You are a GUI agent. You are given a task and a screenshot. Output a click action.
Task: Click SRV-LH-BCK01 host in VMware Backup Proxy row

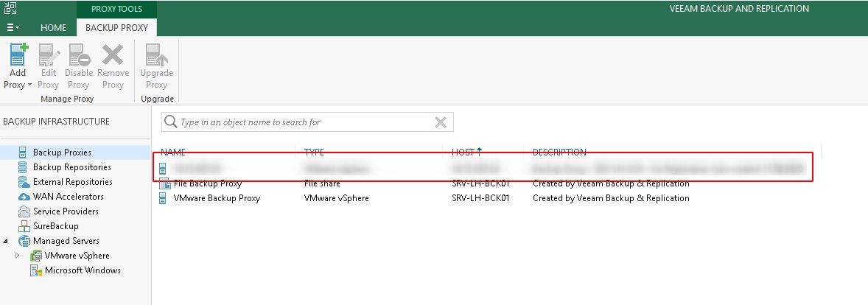(x=480, y=198)
